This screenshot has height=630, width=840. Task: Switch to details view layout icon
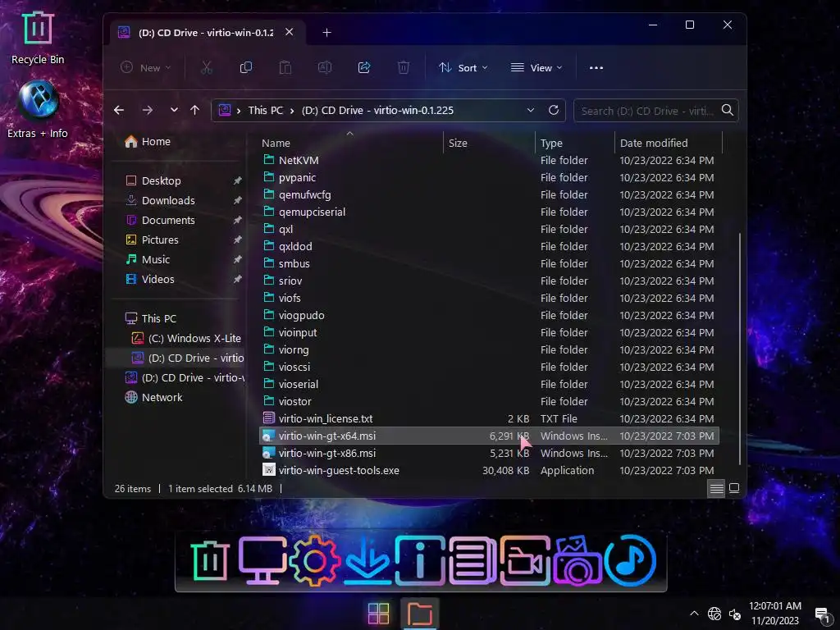click(x=716, y=488)
